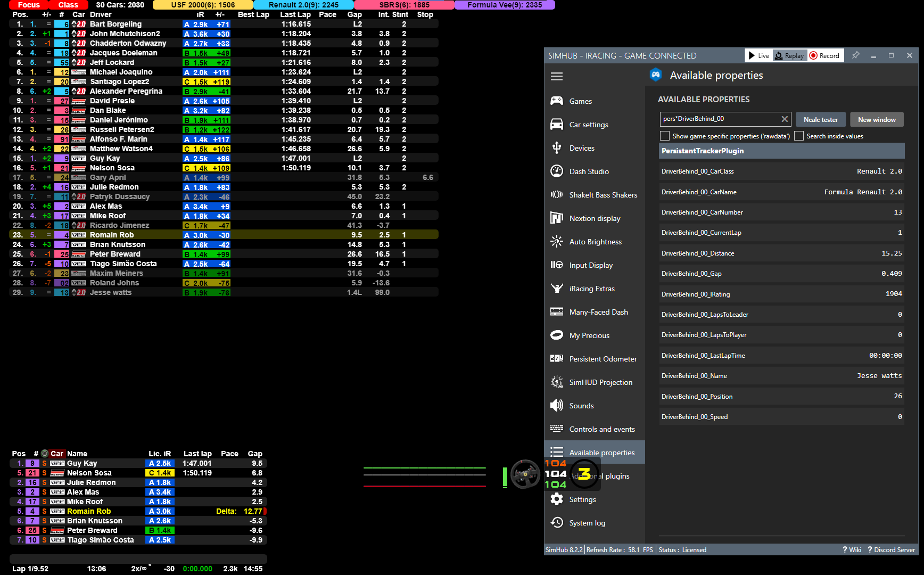Open iRacing Extras

(591, 288)
